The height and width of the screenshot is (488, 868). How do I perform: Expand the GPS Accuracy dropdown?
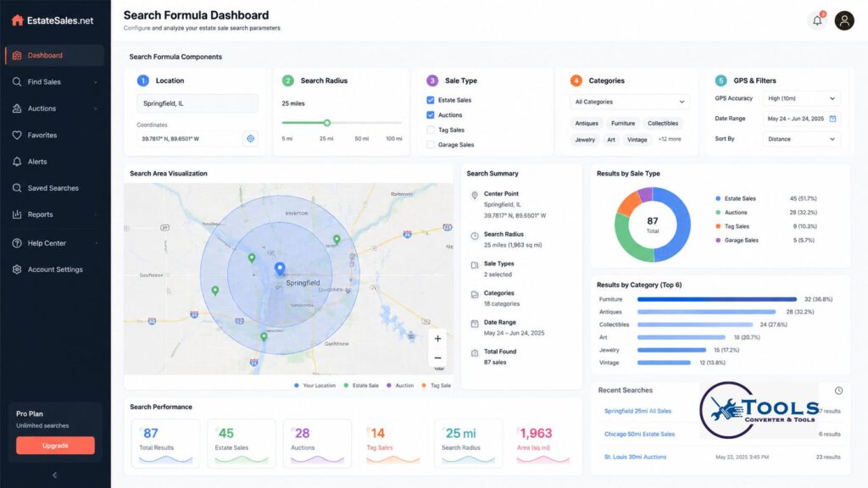point(801,98)
